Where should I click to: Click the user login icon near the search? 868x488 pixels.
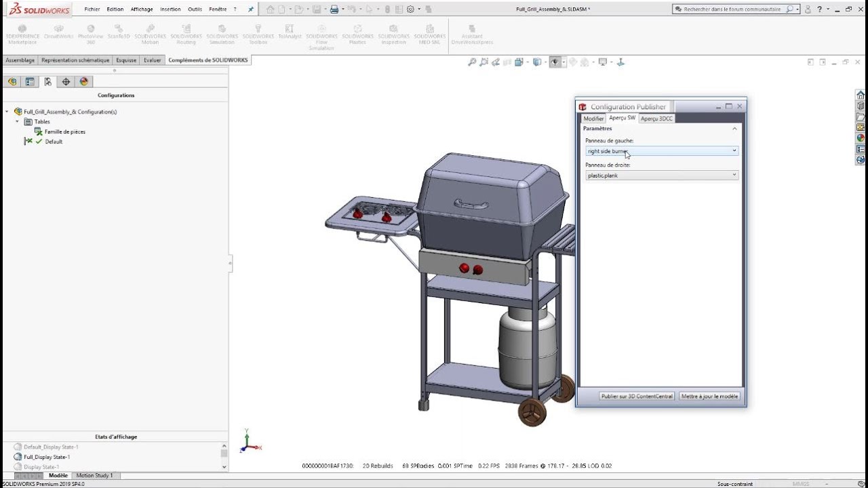pos(807,9)
